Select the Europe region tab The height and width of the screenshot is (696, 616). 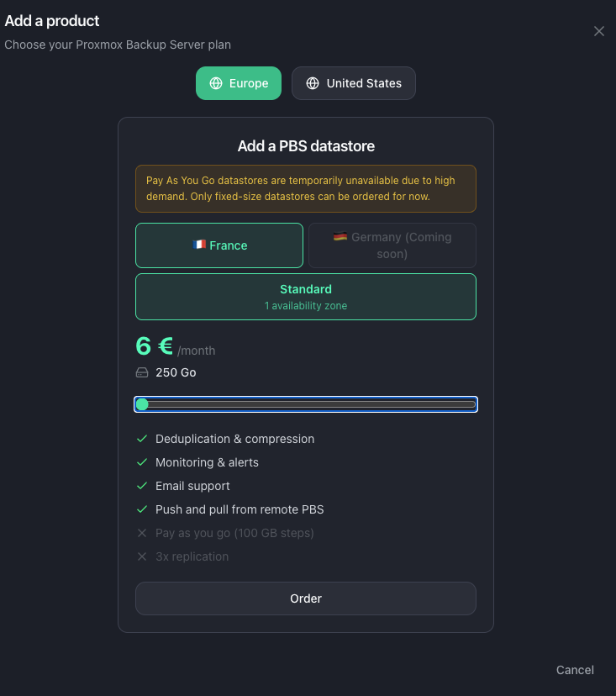pos(239,83)
